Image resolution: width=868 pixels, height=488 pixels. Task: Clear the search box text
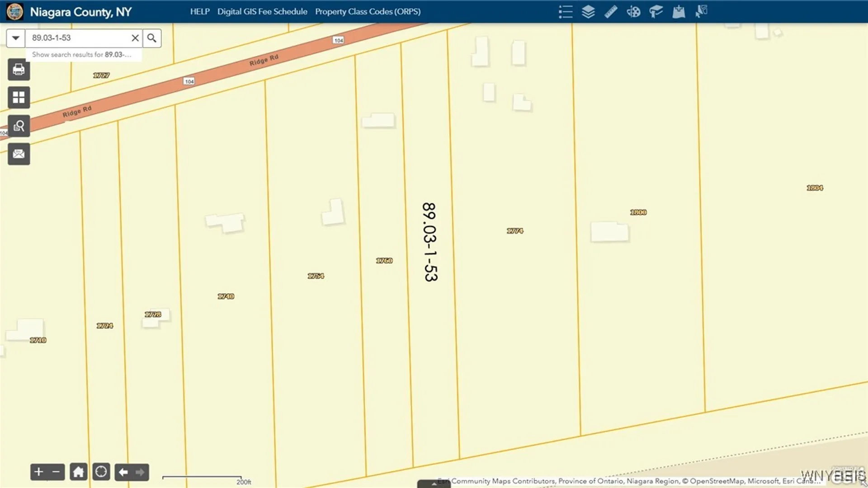[x=135, y=38]
